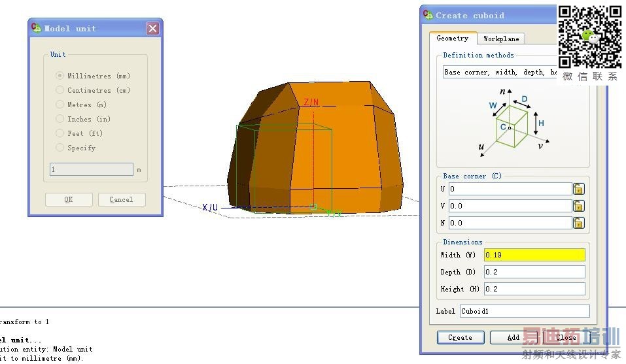Select the Feet (ft) radio button
Screen dimensions: 626x364
[x=60, y=133]
